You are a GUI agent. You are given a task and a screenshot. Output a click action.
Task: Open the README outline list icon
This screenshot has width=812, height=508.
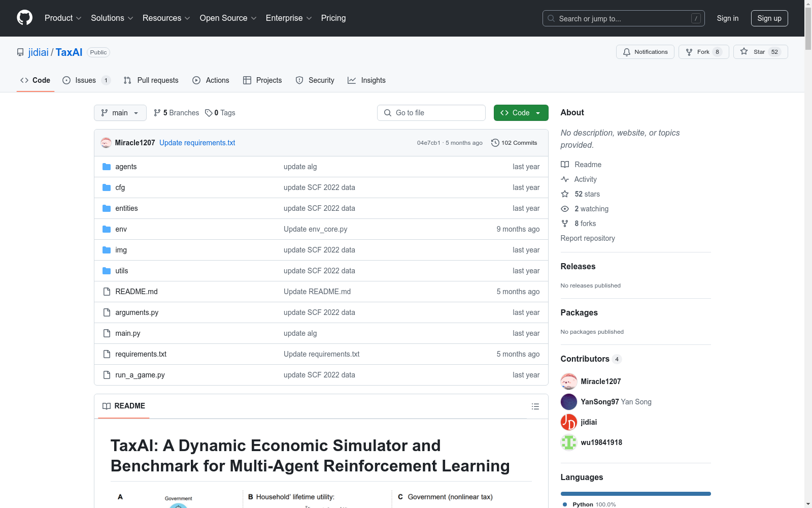(x=535, y=406)
